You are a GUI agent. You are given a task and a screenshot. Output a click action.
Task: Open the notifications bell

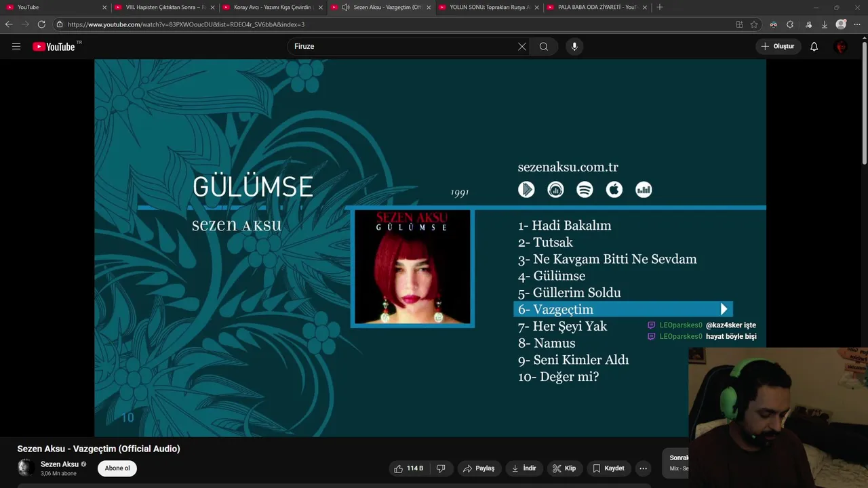[x=814, y=46]
